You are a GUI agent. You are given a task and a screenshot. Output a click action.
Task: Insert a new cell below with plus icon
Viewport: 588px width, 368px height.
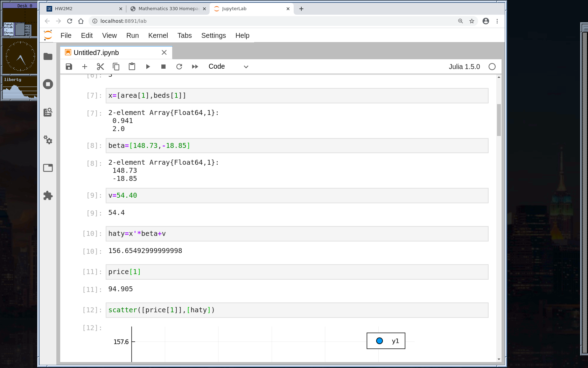85,67
